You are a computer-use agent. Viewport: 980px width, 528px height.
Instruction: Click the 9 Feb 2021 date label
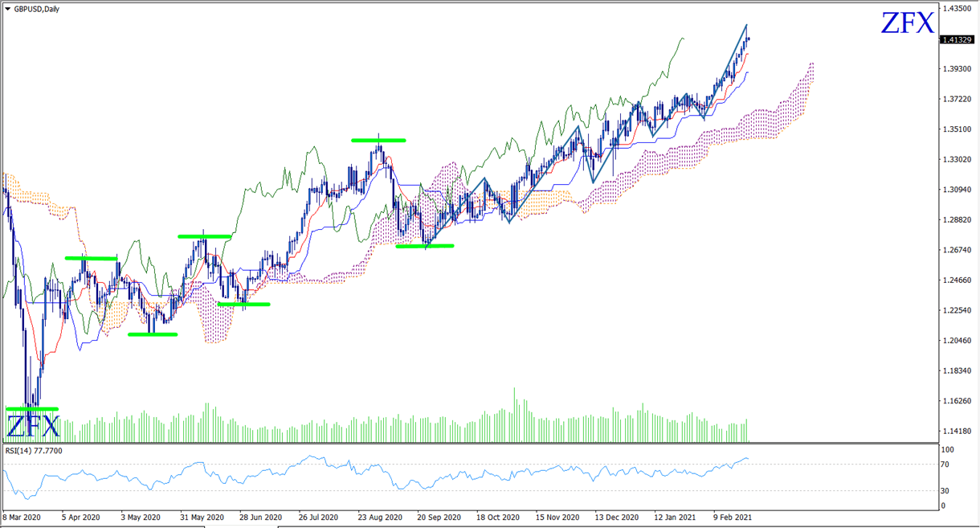click(x=732, y=518)
